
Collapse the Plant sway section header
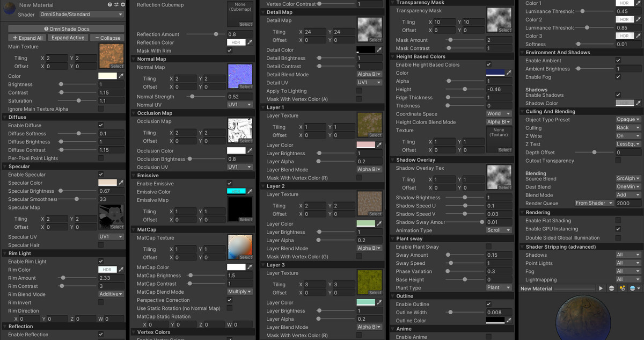452,238
